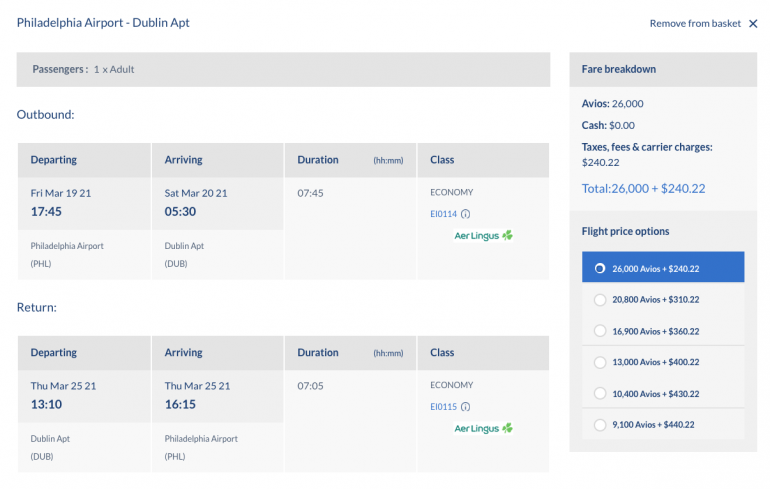The image size is (770, 489).
Task: Click the Fare breakdown panel header
Action: (x=662, y=69)
